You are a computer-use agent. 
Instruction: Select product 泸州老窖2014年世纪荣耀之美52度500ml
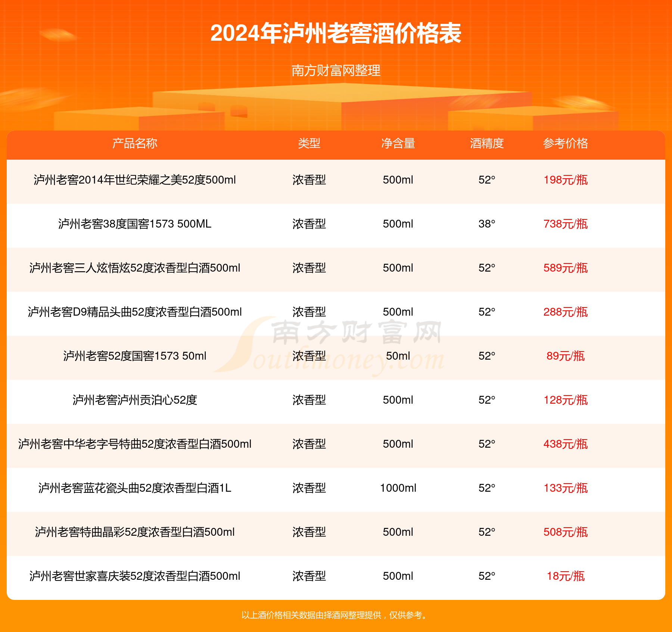(x=135, y=180)
